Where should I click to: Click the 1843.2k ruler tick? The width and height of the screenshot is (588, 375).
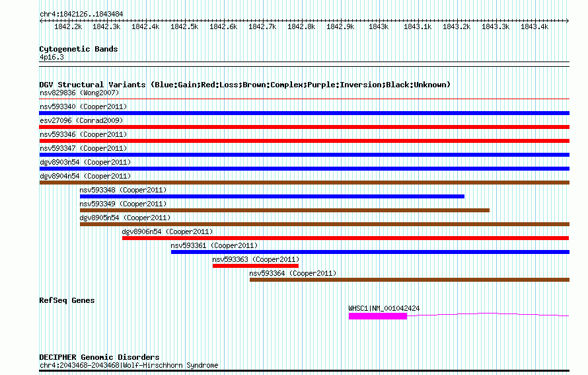point(457,26)
